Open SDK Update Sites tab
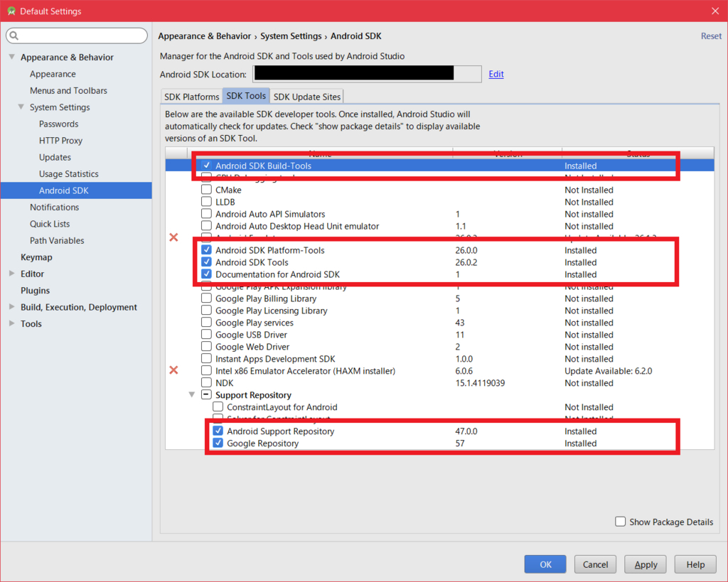Screen dimensions: 728x582 (307, 97)
